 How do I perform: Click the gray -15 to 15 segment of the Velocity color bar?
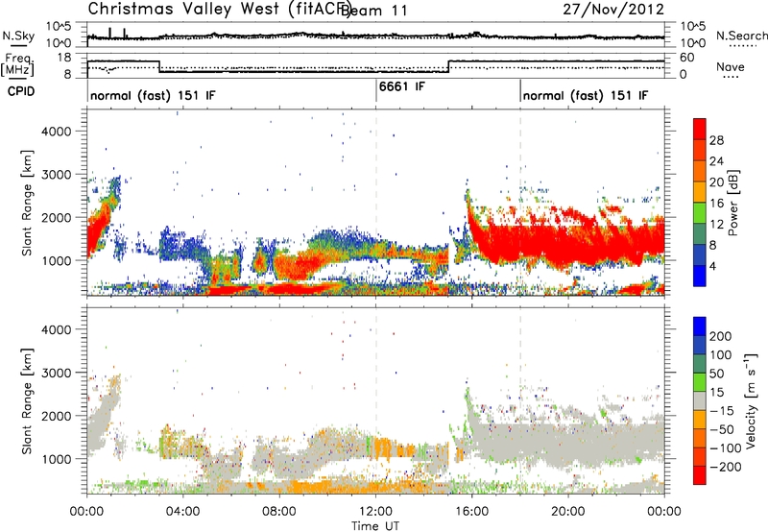[700, 401]
